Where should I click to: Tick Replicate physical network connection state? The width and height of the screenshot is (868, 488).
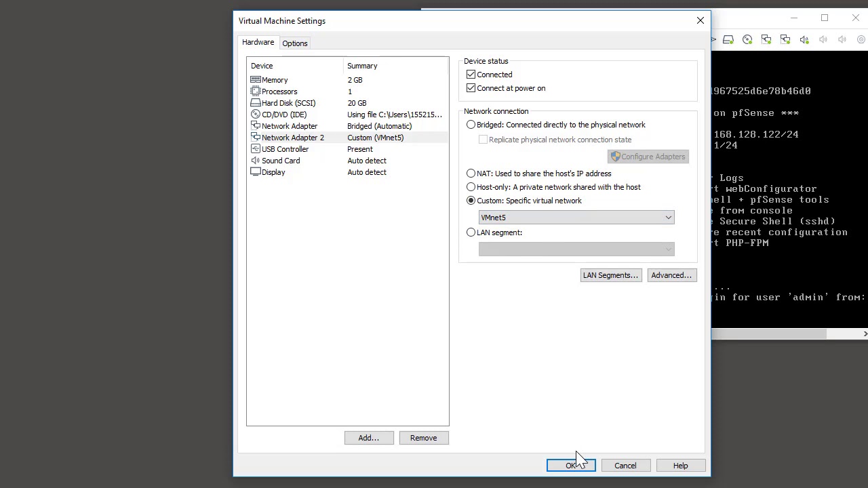(x=483, y=140)
